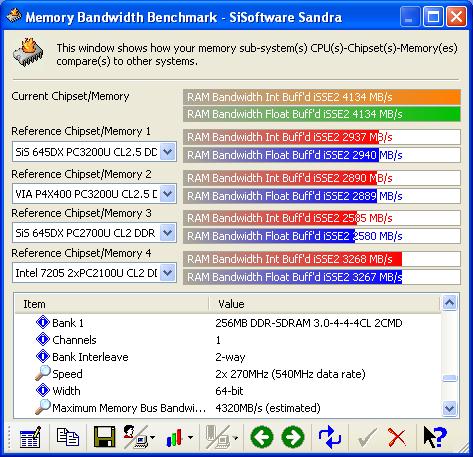This screenshot has height=457, width=473.
Task: Click the orange Int Buff'd 4134 MB/s bar
Action: click(322, 97)
